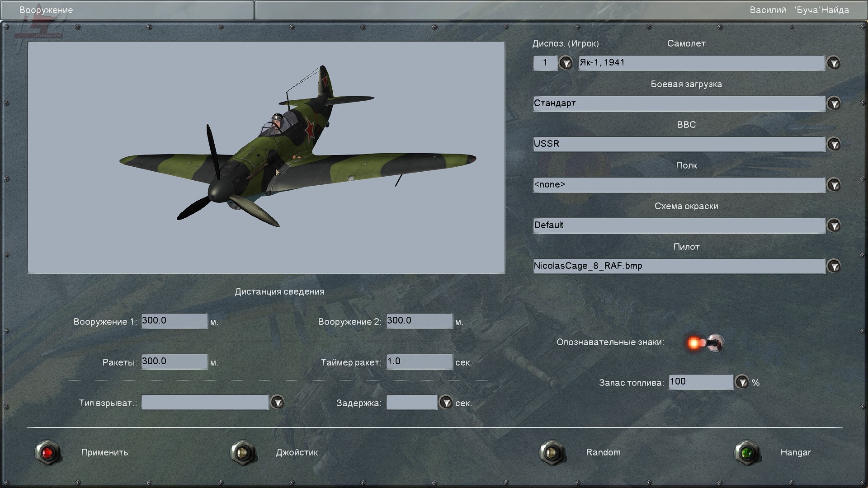Expand the Пилот pilot skin dropdown
The height and width of the screenshot is (488, 868).
(x=834, y=266)
